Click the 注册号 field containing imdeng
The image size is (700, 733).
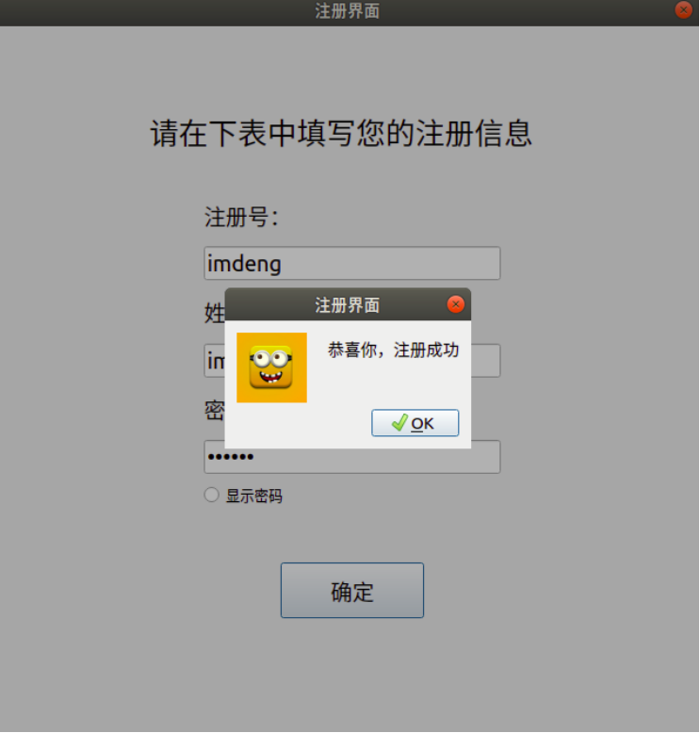point(352,263)
